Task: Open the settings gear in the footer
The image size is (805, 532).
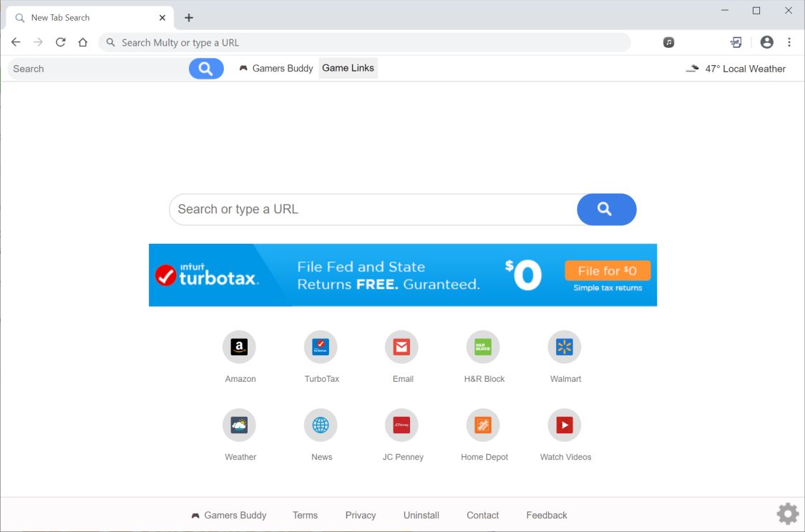Action: (787, 513)
